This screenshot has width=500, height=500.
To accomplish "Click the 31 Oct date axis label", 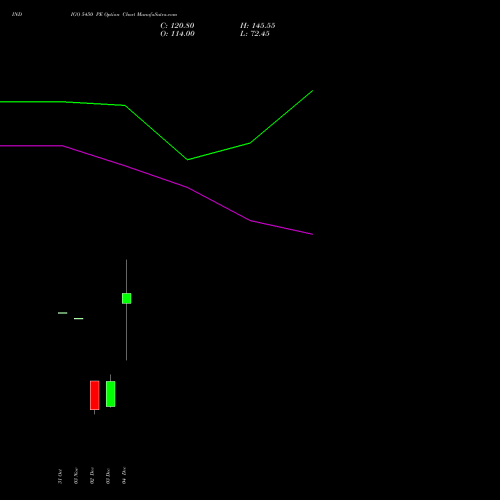I will (x=60, y=476).
